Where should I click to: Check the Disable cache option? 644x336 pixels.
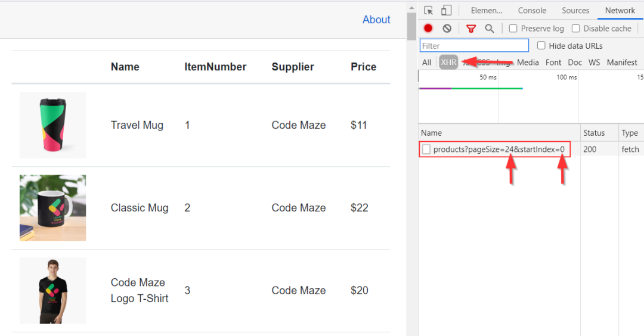(575, 29)
